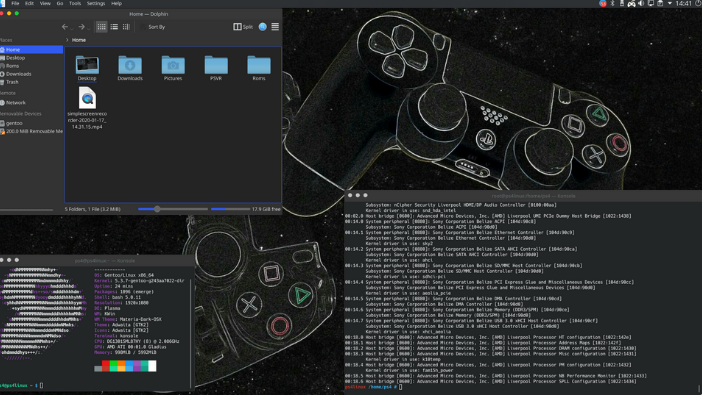Image resolution: width=702 pixels, height=395 pixels.
Task: Select the PSVR folder icon
Action: pos(216,65)
